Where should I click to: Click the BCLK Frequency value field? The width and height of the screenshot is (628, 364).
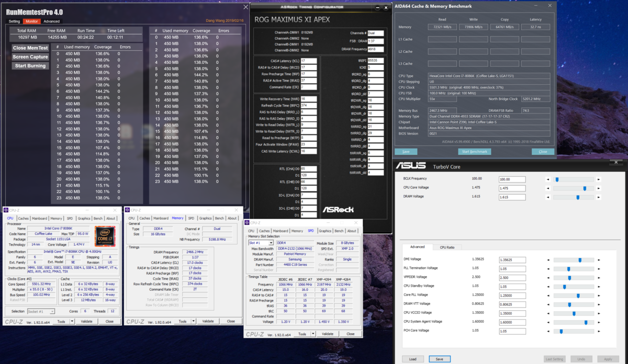click(512, 179)
